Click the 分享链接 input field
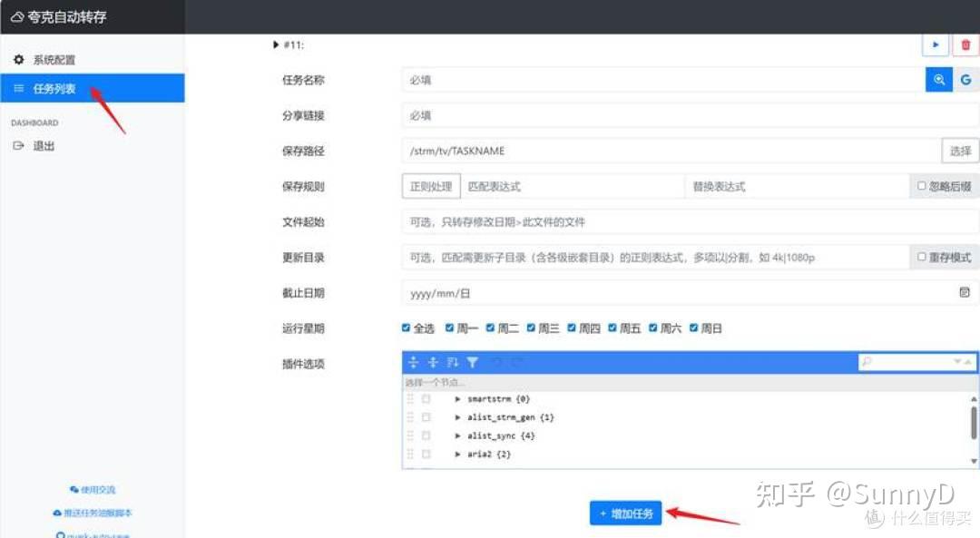 635,115
